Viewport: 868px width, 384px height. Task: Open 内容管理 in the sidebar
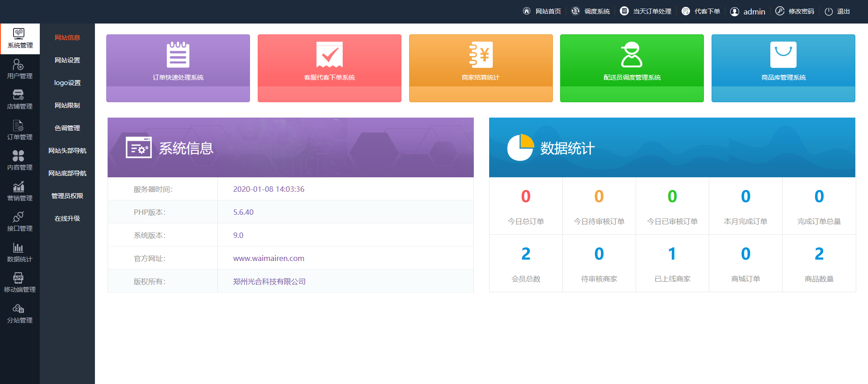[x=19, y=161]
